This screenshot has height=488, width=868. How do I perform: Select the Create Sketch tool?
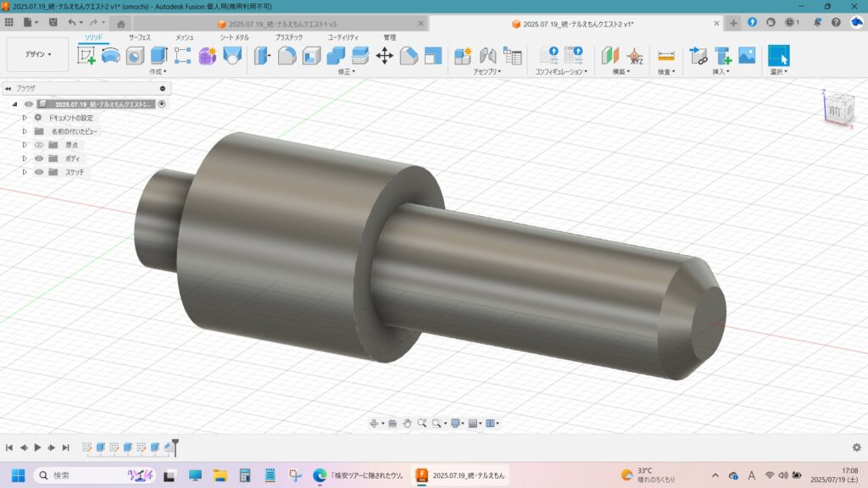point(86,56)
